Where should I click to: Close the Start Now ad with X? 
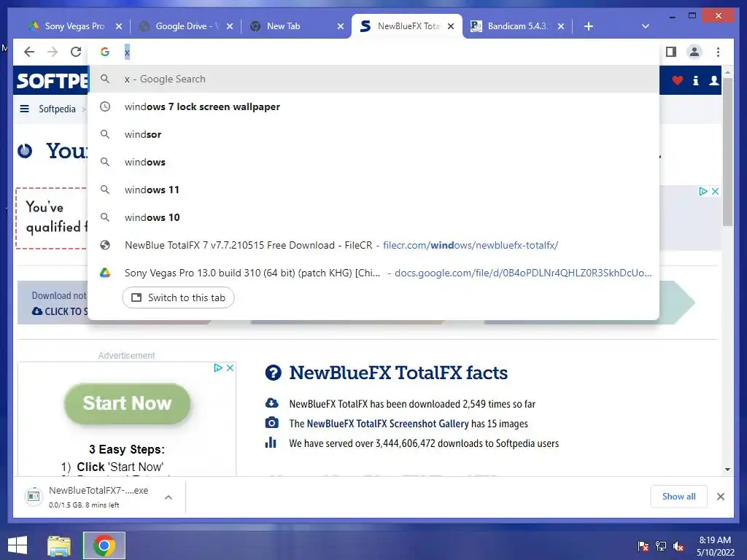pos(230,367)
